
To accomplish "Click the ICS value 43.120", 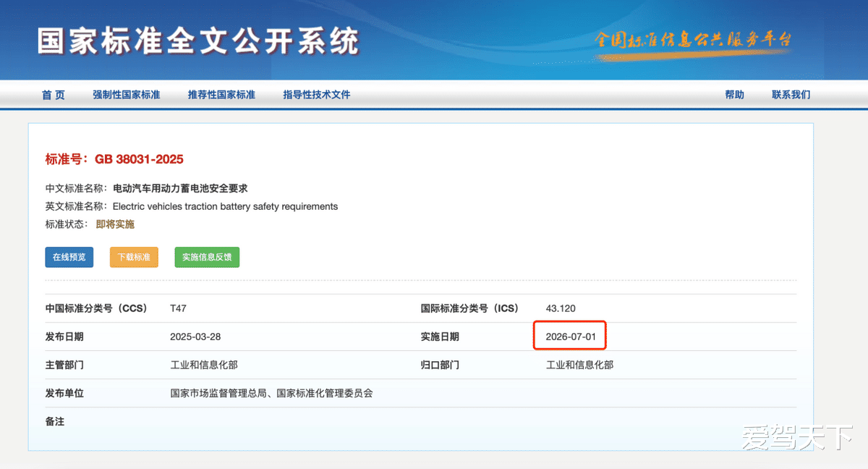I will (x=561, y=308).
